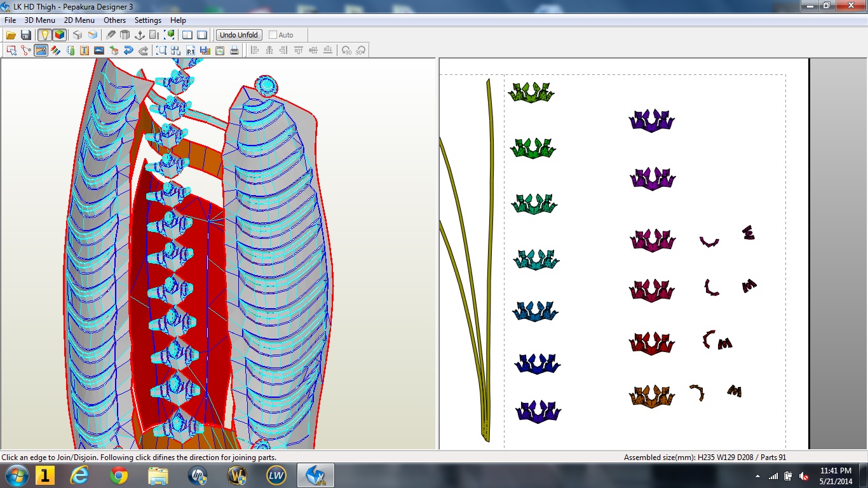Select the red node join tool icon

coord(26,50)
